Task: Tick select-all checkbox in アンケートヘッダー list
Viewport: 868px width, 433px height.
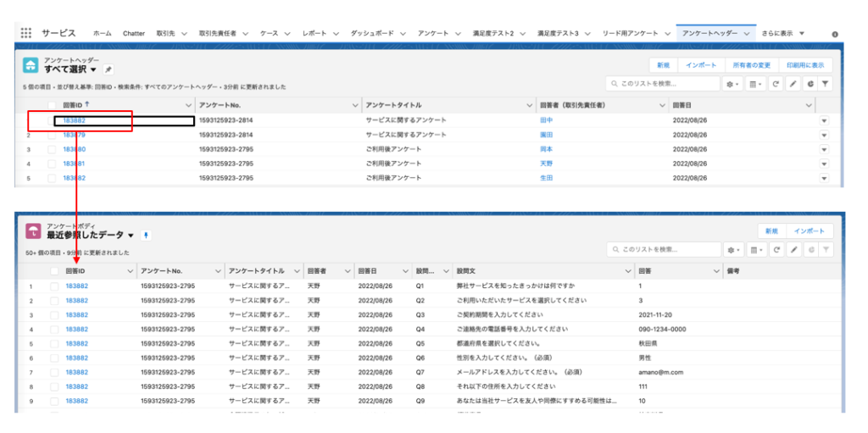Action: pyautogui.click(x=52, y=105)
